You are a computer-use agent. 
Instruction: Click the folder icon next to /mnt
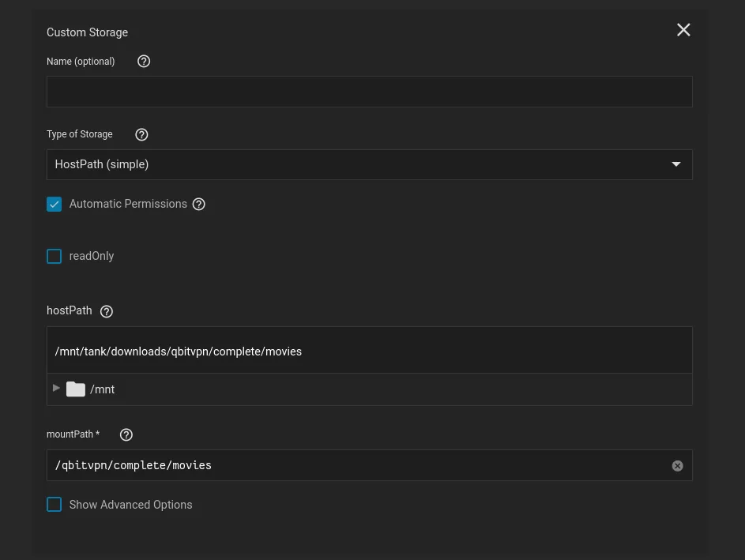pos(75,388)
